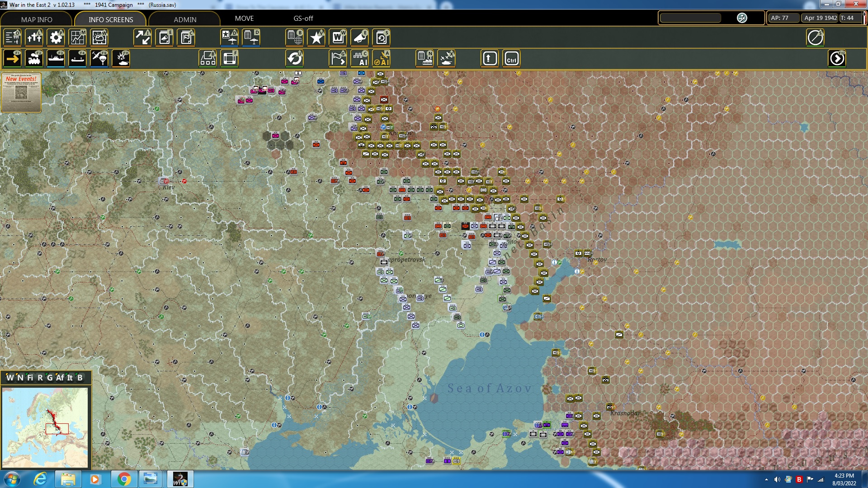Click the Kiev city label
The image size is (868, 488).
pos(169,187)
